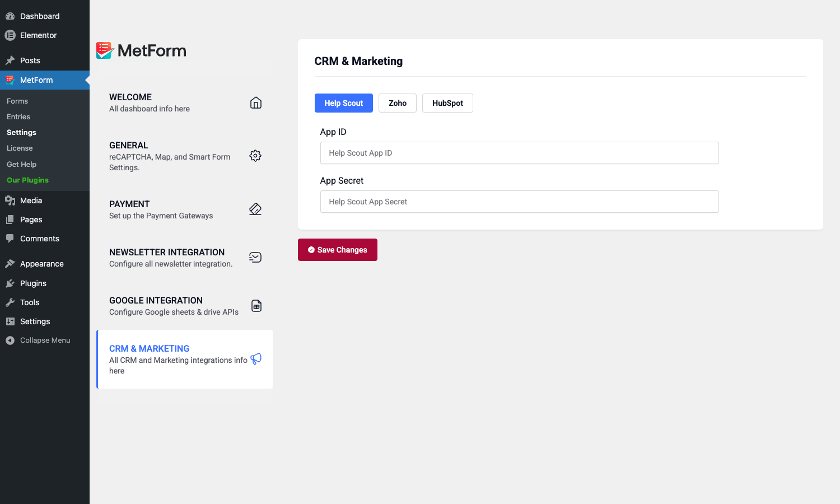Click the Plugins plug icon
The image size is (840, 504).
(x=10, y=283)
